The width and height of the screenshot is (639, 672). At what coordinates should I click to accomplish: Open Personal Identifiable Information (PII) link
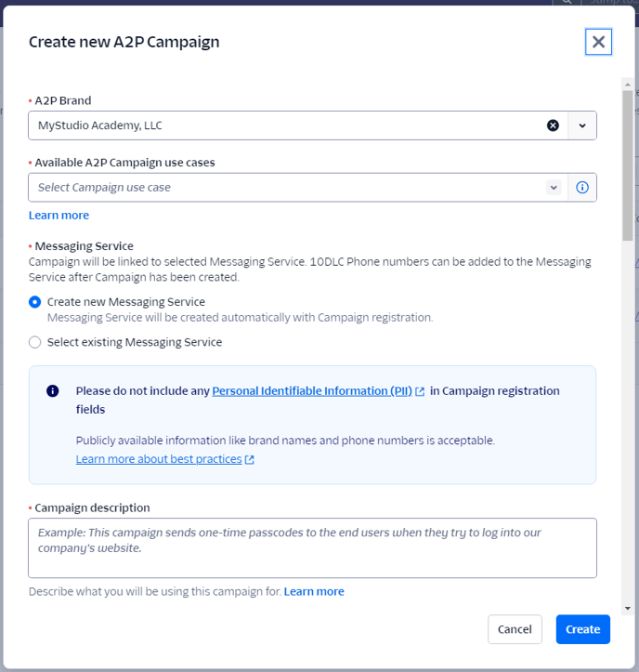point(312,391)
